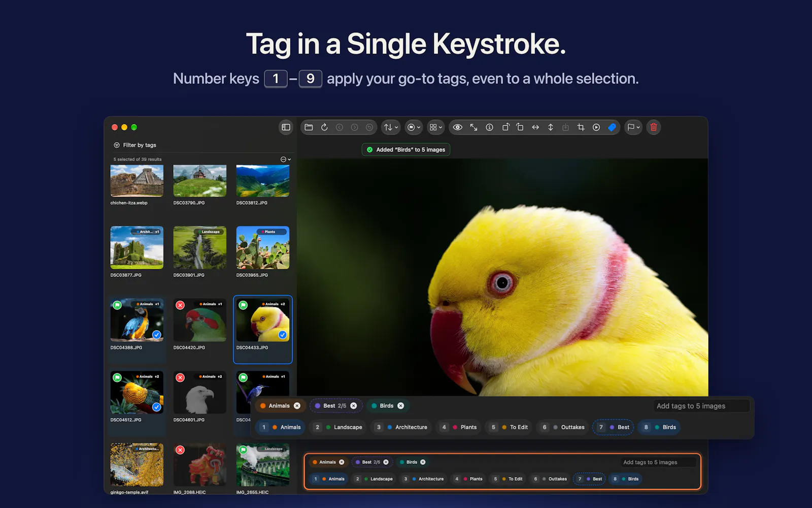Apply quick tag 3 Architecture in enlarged panel
812x508 pixels.
pos(401,427)
